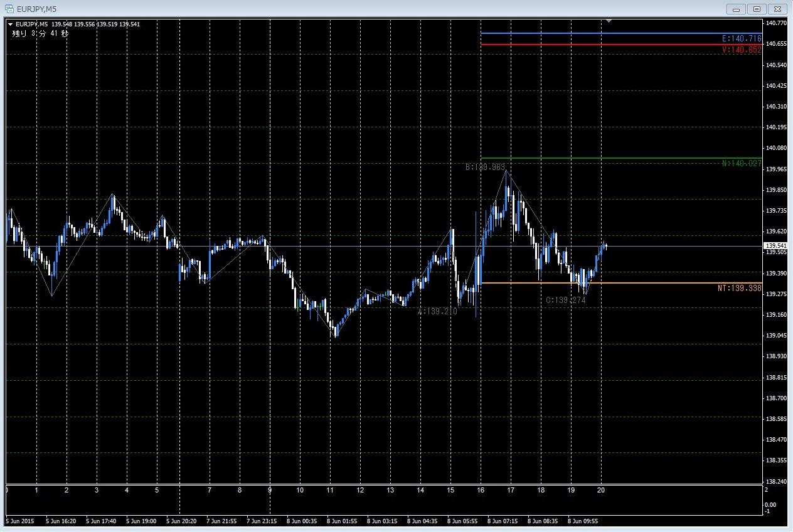Image resolution: width=793 pixels, height=532 pixels.
Task: Click the EURJPY,M5 title bar text
Action: pyautogui.click(x=37, y=9)
